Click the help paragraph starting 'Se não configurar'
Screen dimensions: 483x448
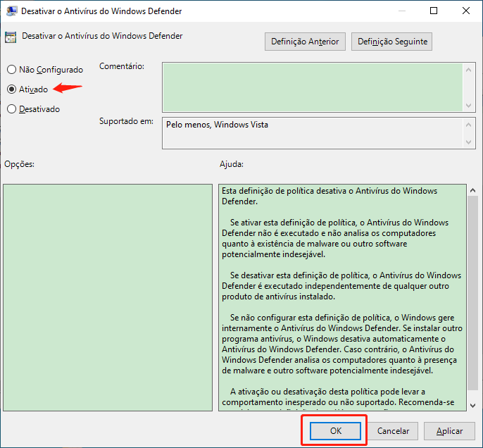(342, 344)
